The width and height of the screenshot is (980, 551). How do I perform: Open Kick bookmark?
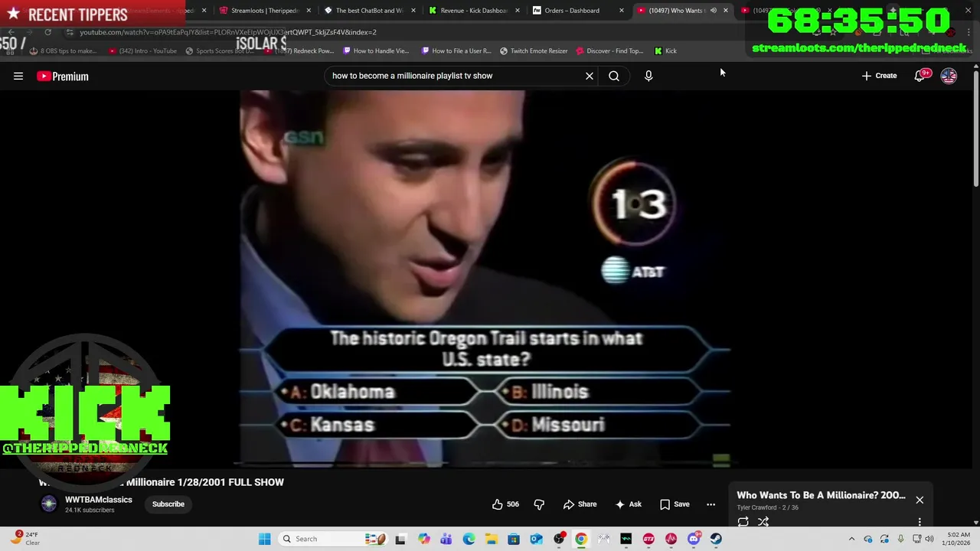665,51
